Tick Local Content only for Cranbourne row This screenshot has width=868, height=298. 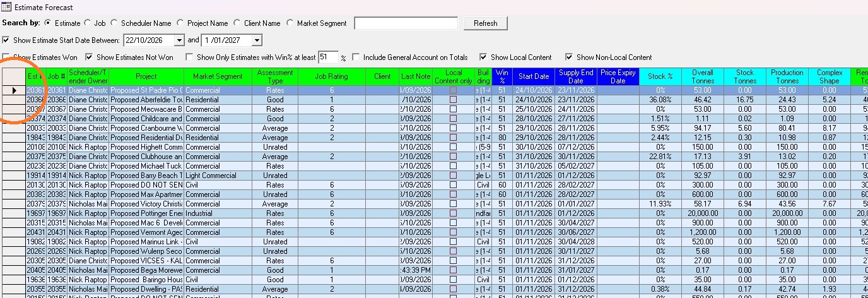tap(453, 128)
